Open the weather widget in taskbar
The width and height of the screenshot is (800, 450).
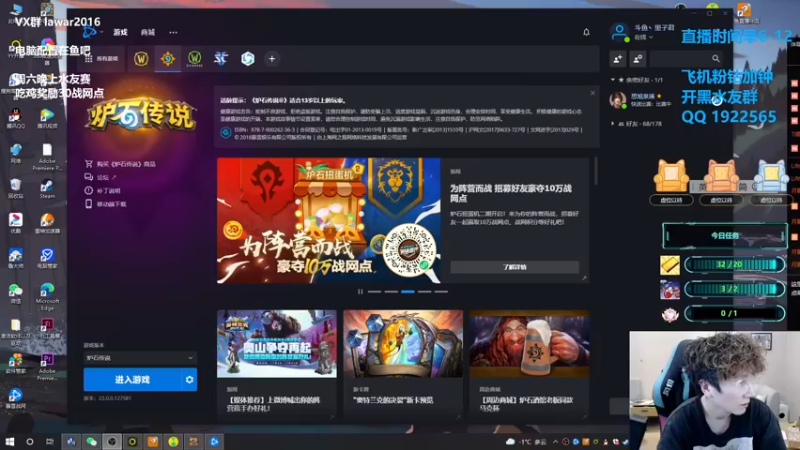point(526,442)
